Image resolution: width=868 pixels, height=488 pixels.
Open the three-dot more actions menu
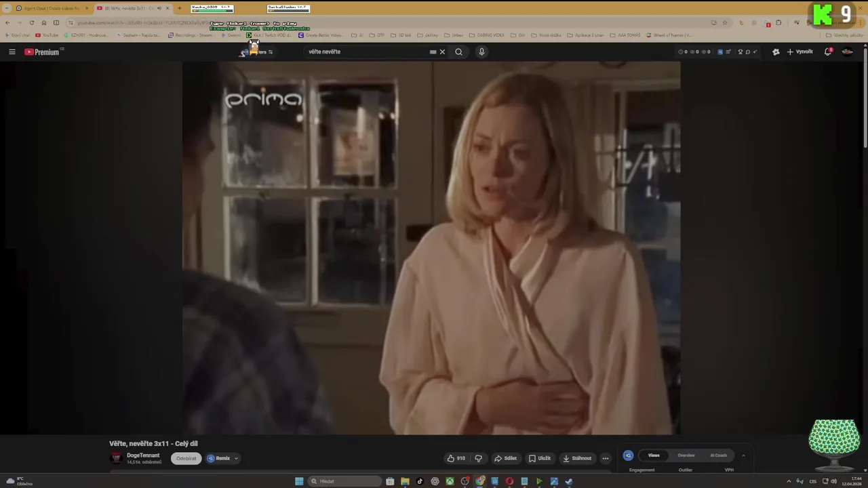[x=606, y=458]
